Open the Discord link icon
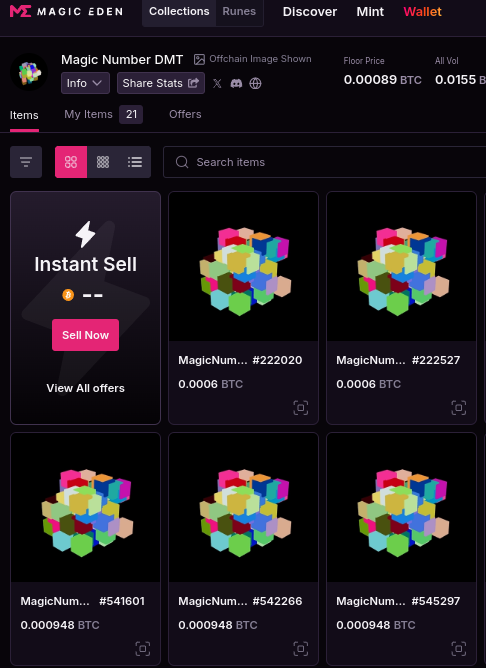The height and width of the screenshot is (668, 486). pos(236,84)
